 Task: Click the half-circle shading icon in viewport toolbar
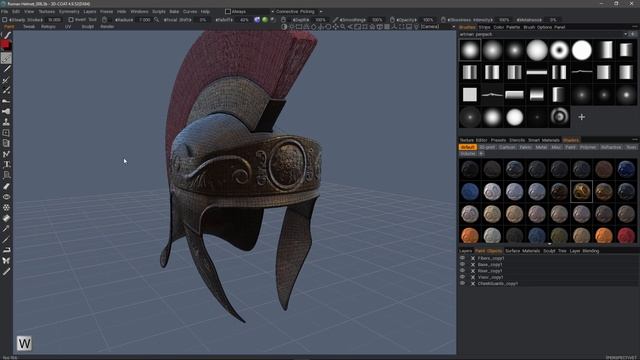(x=284, y=27)
